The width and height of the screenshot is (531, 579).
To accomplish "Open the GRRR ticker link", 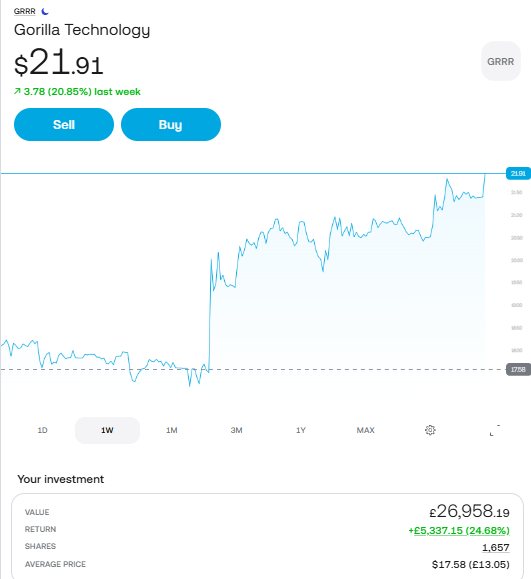I will [x=25, y=11].
